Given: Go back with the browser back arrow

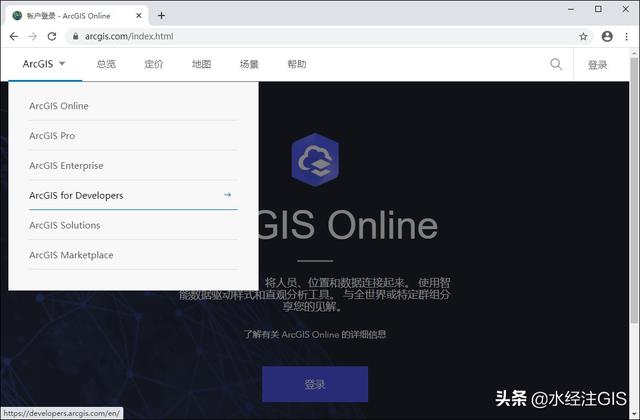Looking at the screenshot, I should pyautogui.click(x=13, y=36).
